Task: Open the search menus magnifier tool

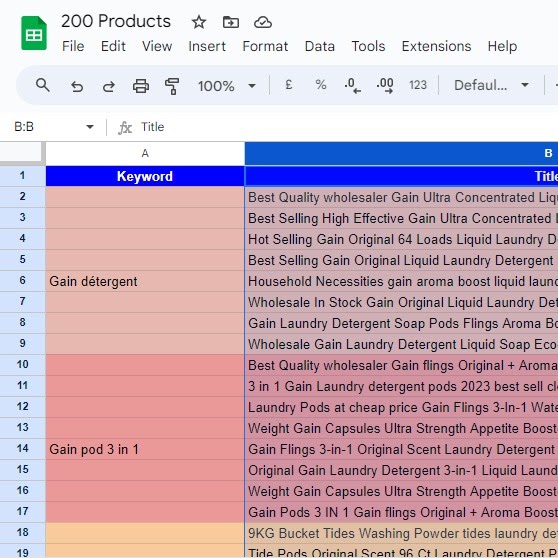Action: [43, 85]
